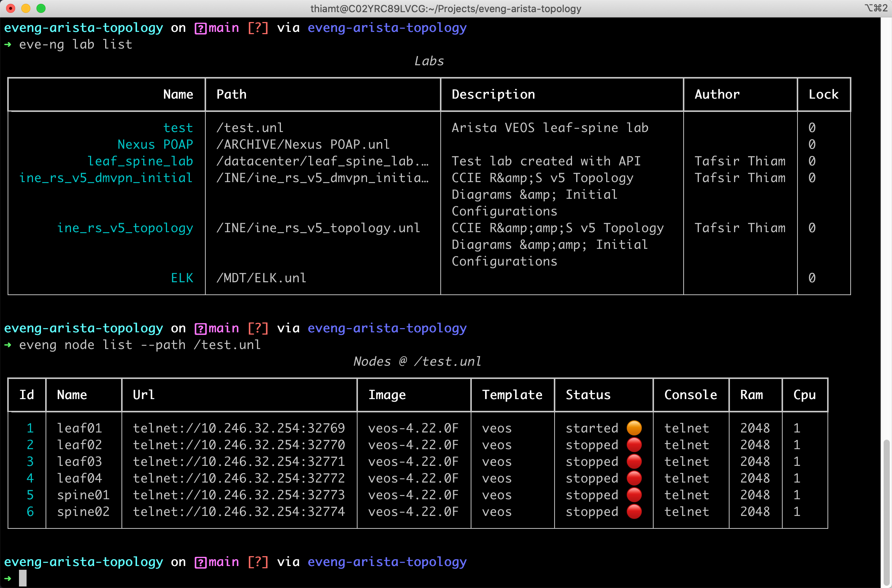Click the Nexus POAP lab name
Viewport: 892px width, 588px height.
coord(155,145)
